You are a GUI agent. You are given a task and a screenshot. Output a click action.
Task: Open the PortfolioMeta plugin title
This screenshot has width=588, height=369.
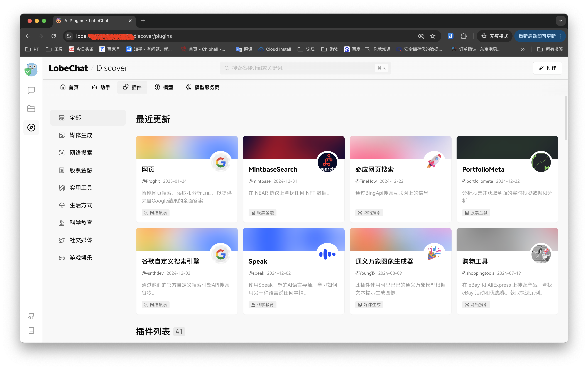[483, 169]
